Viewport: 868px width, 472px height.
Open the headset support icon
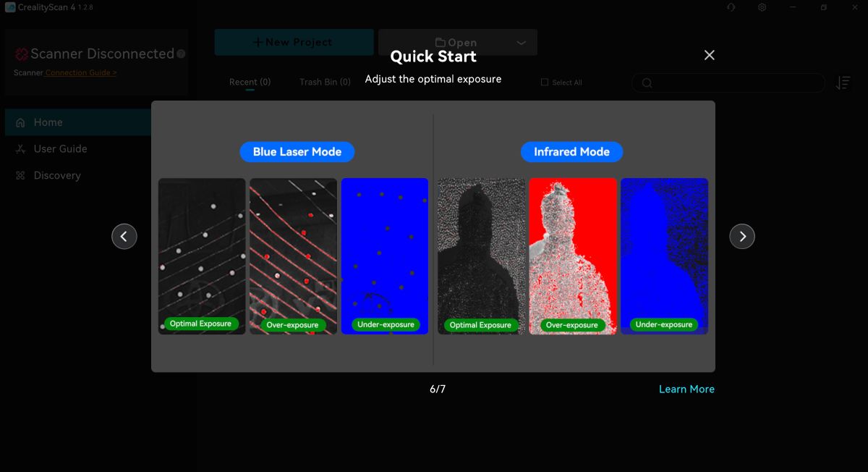coord(731,7)
